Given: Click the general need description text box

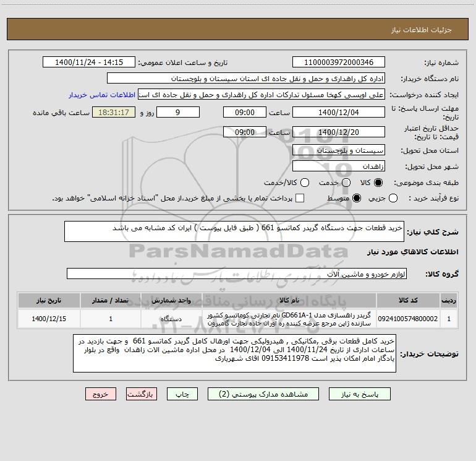Looking at the screenshot, I should point(234,231).
